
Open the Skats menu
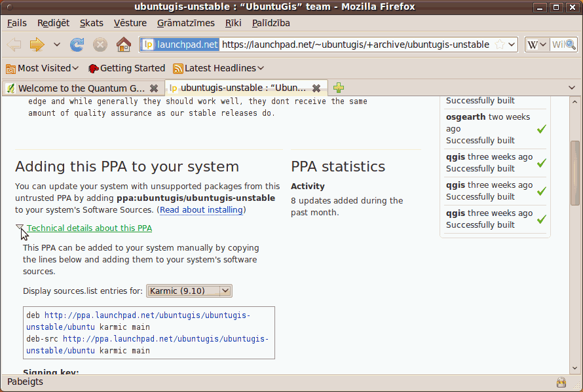tap(92, 23)
